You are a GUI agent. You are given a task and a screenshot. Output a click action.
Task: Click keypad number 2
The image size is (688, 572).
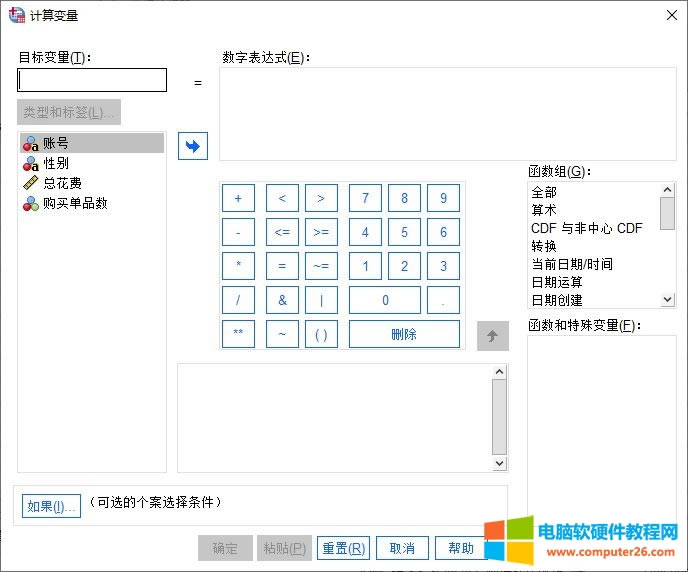pyautogui.click(x=404, y=266)
